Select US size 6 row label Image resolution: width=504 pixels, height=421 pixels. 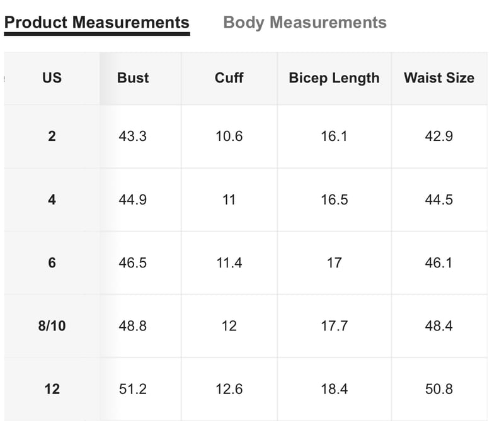52,262
